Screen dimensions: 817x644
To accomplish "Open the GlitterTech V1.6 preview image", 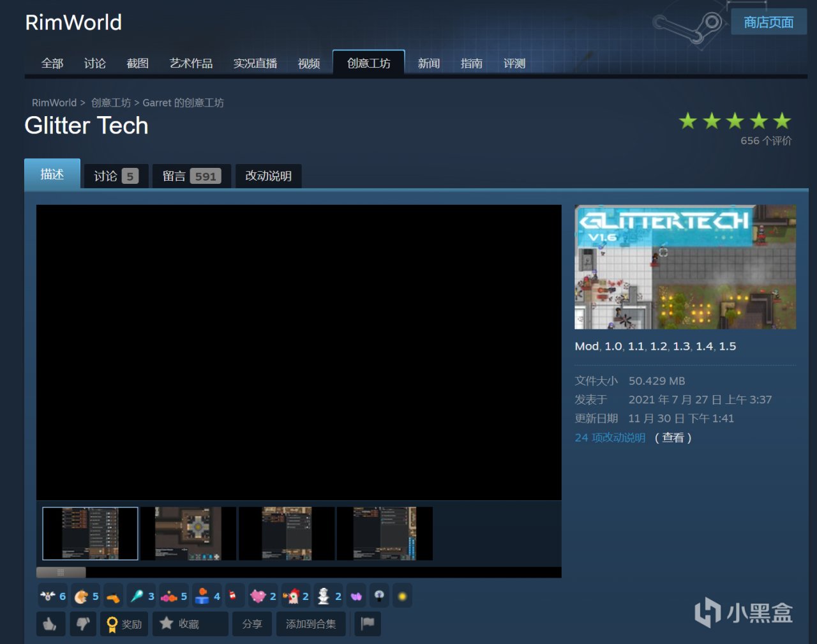I will point(685,267).
